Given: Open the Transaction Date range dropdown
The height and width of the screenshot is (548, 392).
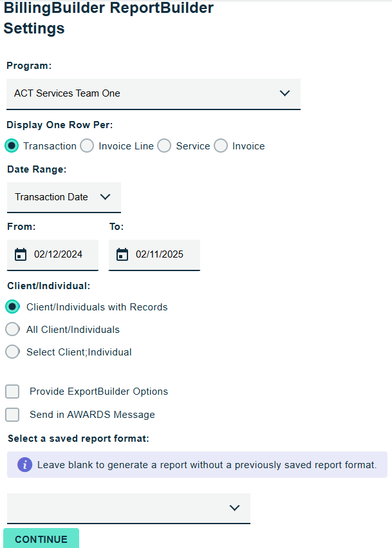Looking at the screenshot, I should 64,197.
